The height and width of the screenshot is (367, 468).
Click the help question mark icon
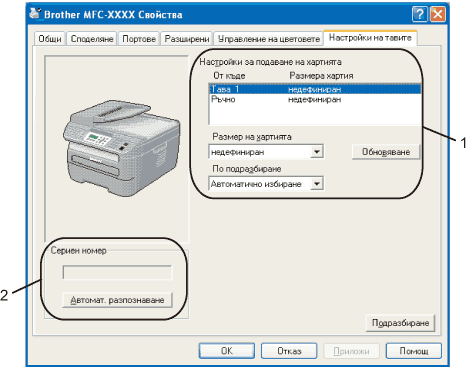coord(420,14)
